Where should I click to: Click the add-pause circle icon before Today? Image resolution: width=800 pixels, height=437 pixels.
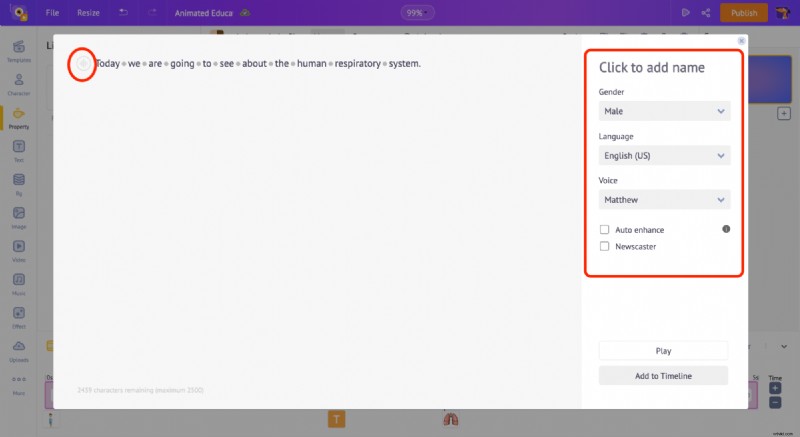coord(83,63)
